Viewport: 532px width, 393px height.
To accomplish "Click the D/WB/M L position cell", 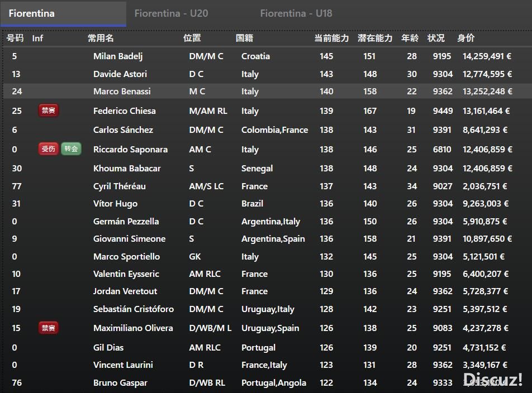I will [x=210, y=328].
